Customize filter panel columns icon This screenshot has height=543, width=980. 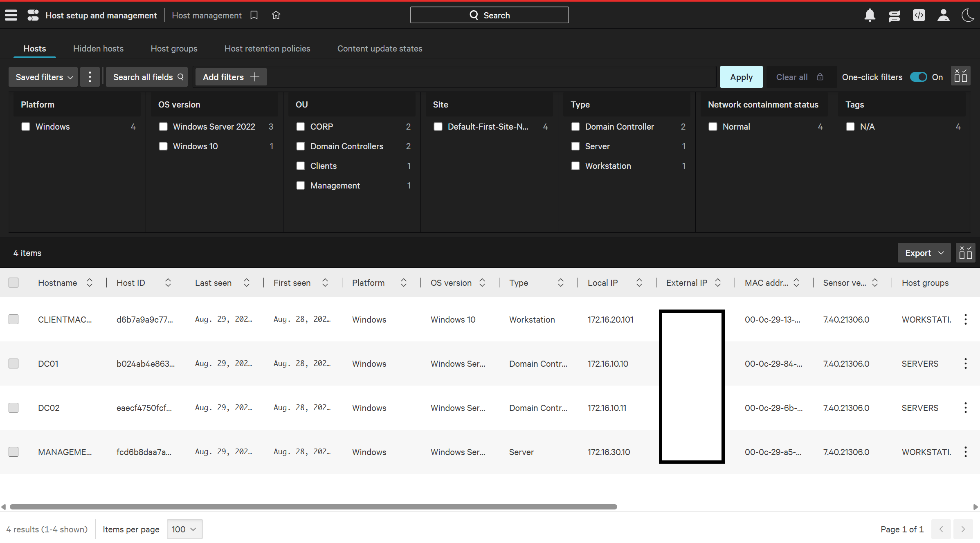(960, 76)
